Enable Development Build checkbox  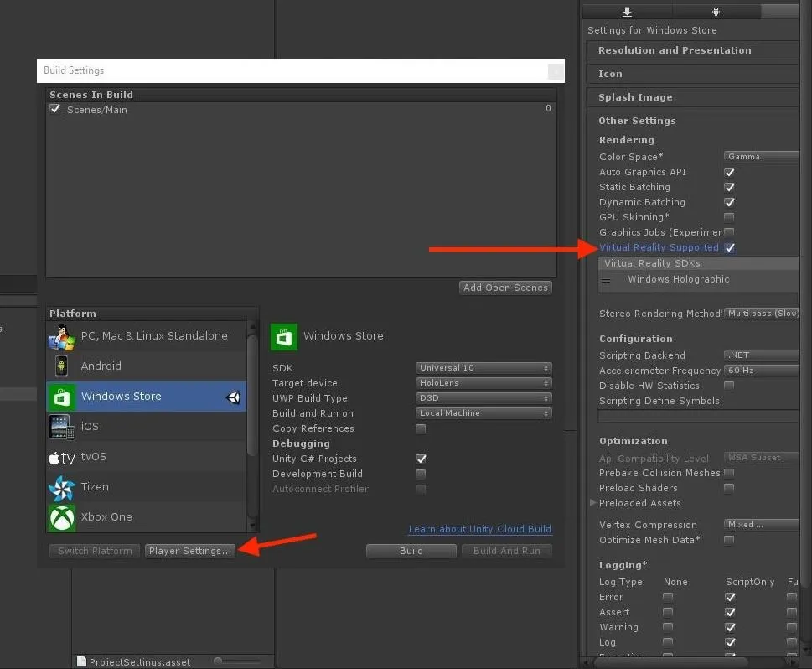[x=421, y=474]
